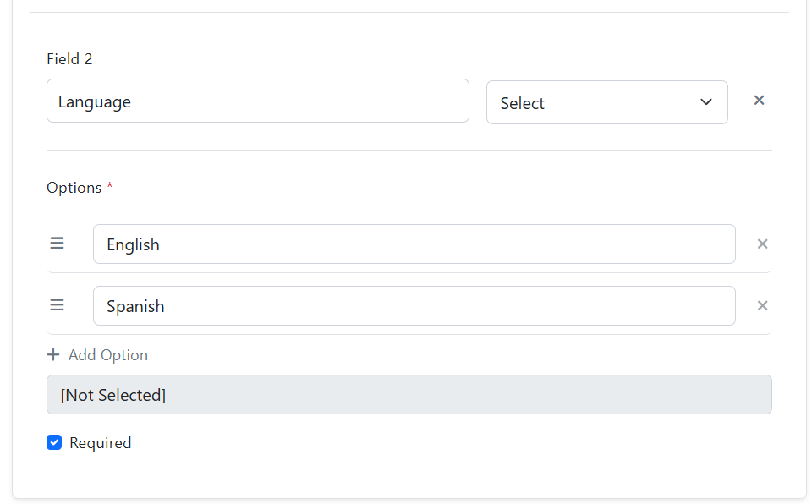Grab the drag handle beside English

[x=57, y=244]
